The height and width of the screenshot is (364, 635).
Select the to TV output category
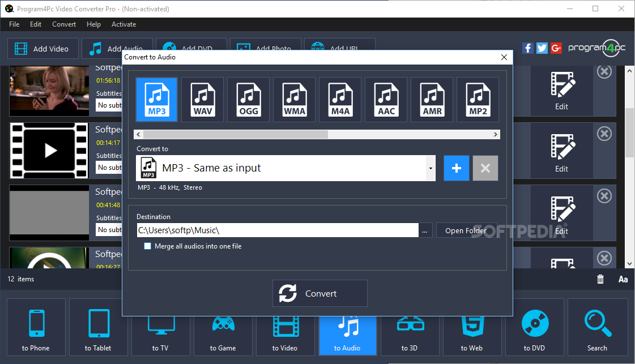160,336
